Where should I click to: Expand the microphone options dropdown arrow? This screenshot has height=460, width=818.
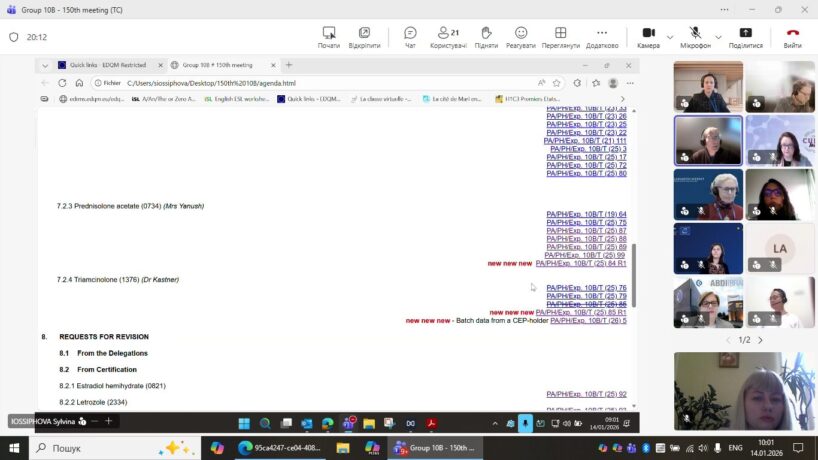[x=711, y=33]
